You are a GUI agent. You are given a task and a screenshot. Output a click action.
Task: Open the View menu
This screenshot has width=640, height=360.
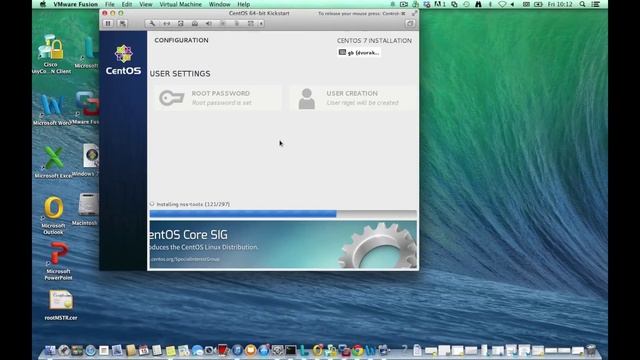(x=146, y=4)
